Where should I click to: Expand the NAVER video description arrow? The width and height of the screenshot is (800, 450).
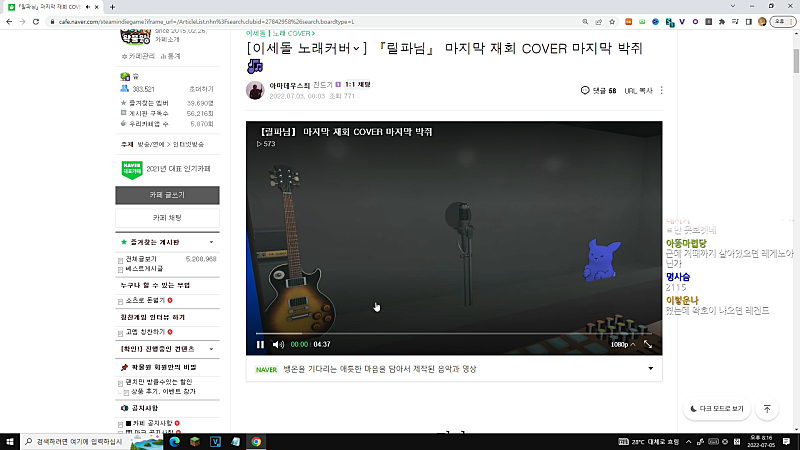(x=651, y=368)
